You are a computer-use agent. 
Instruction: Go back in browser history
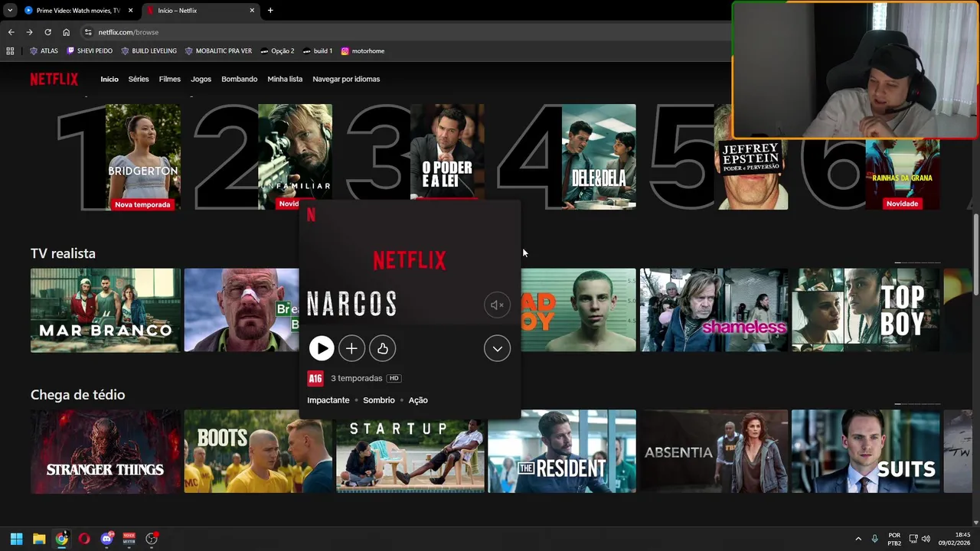11,32
